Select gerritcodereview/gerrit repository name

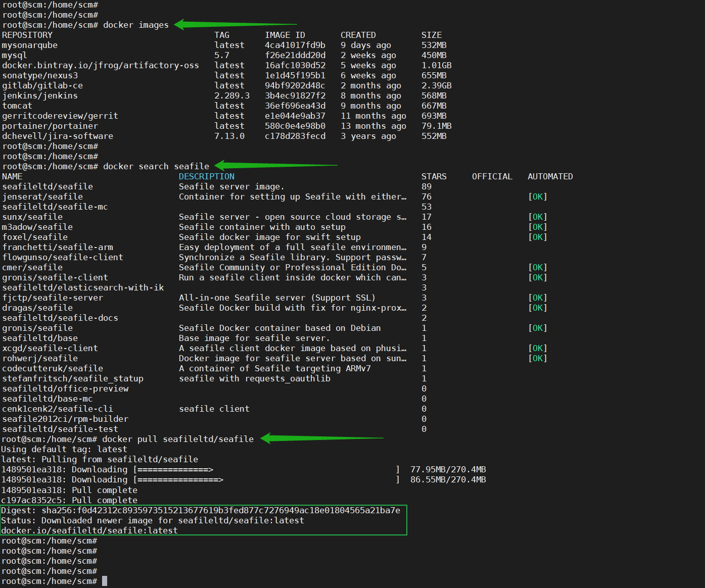click(60, 116)
